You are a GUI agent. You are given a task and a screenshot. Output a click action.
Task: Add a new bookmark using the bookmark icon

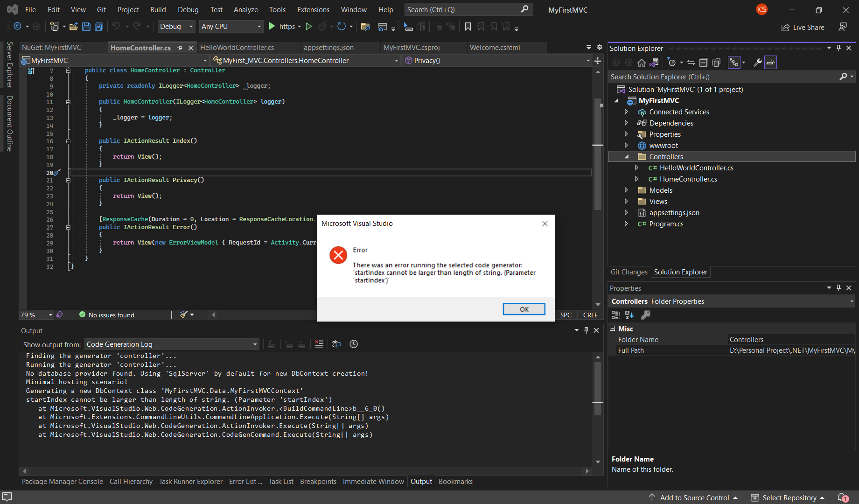[468, 27]
